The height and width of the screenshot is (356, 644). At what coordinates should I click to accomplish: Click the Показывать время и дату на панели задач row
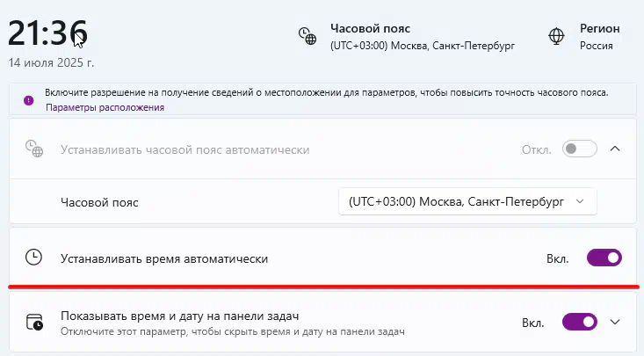click(322, 323)
